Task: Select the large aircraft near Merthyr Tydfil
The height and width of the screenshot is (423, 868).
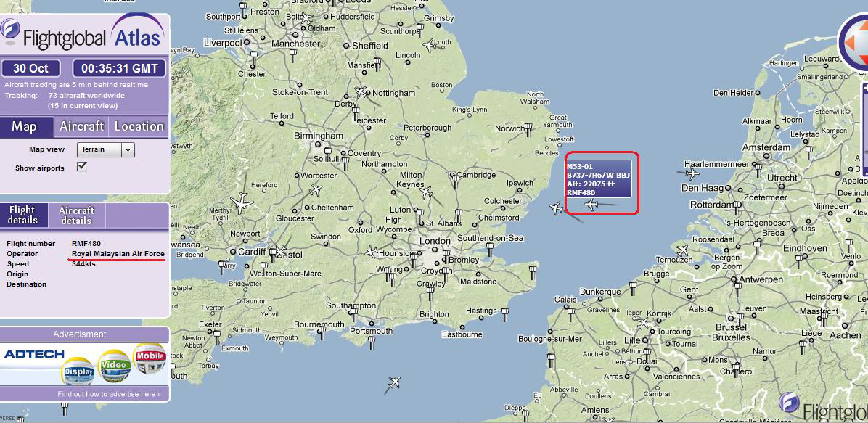Action: [242, 202]
